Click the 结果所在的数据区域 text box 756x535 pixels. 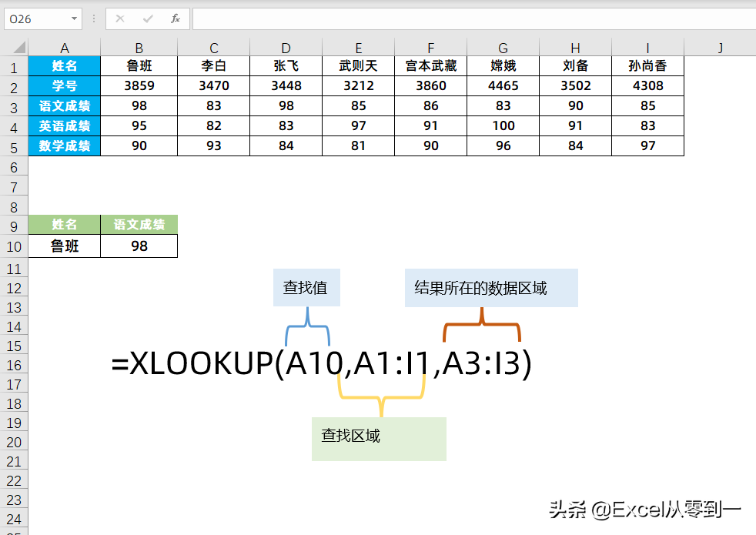click(491, 288)
